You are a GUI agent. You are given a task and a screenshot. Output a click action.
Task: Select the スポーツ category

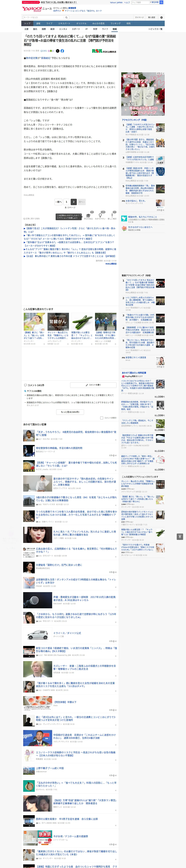pos(76,29)
